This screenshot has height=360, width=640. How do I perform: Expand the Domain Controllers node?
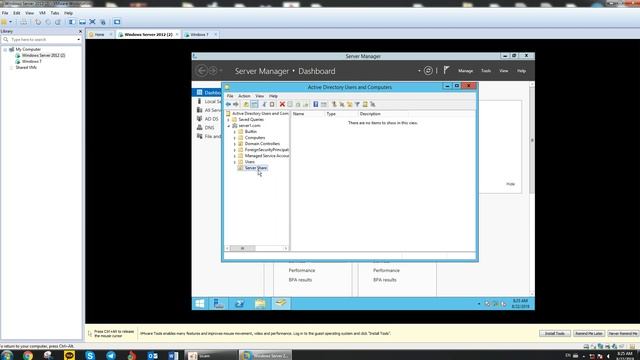click(x=235, y=144)
